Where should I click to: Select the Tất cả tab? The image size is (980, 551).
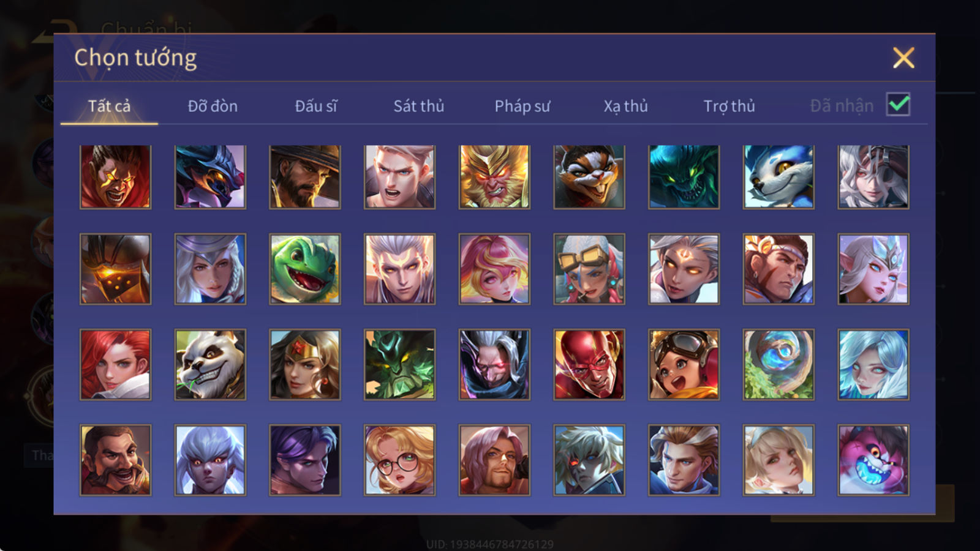[109, 106]
